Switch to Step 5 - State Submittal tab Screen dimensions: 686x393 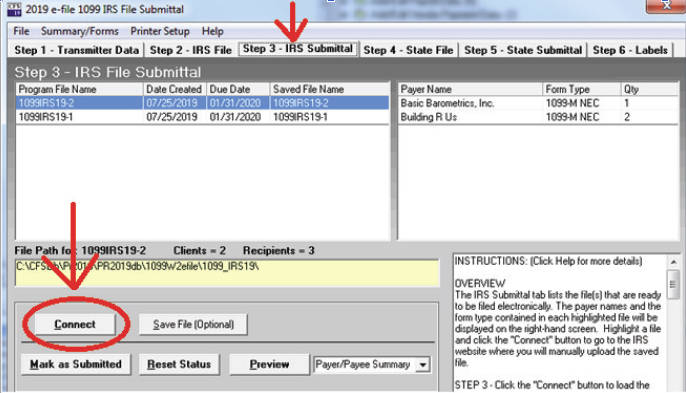coord(523,50)
